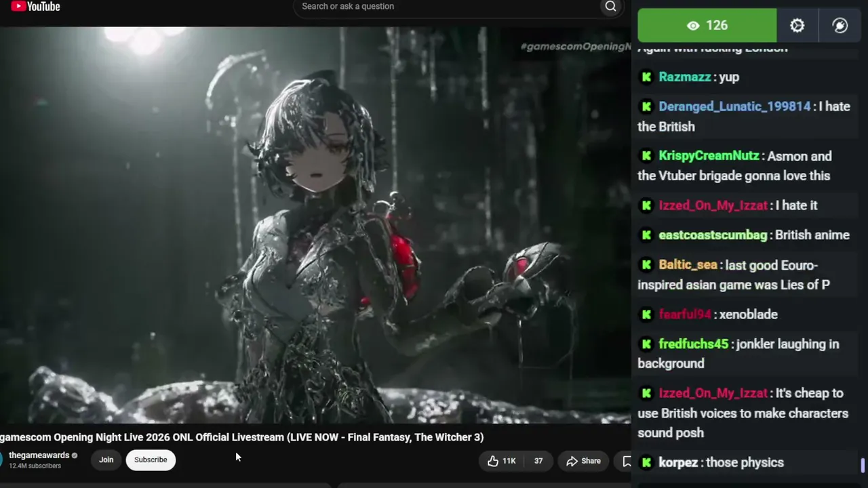Click the '126' viewer count
The height and width of the screenshot is (488, 868).
(717, 26)
